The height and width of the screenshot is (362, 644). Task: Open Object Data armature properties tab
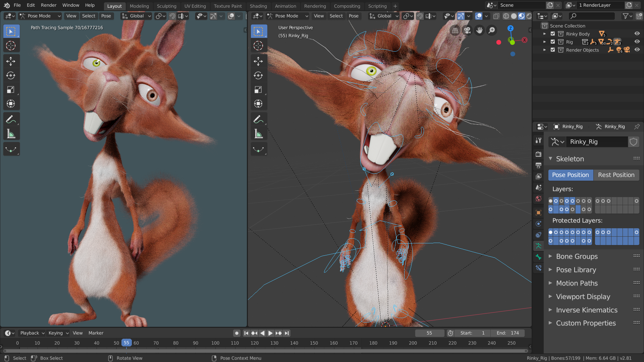538,246
